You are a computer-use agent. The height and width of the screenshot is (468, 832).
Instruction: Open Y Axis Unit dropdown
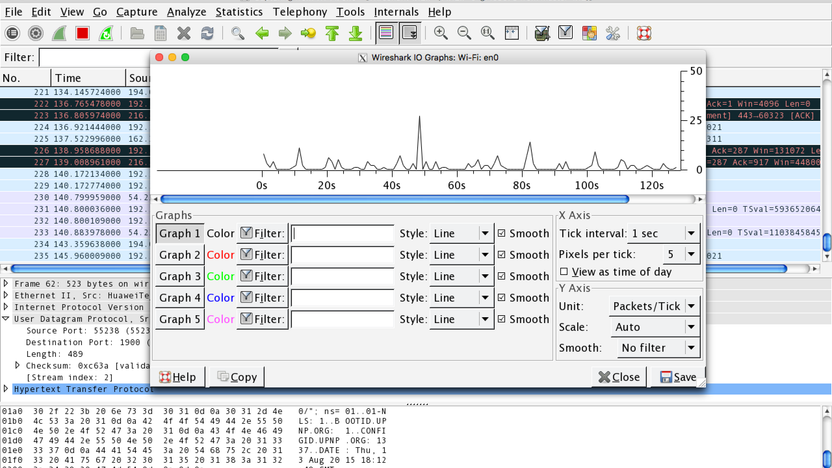coord(654,306)
